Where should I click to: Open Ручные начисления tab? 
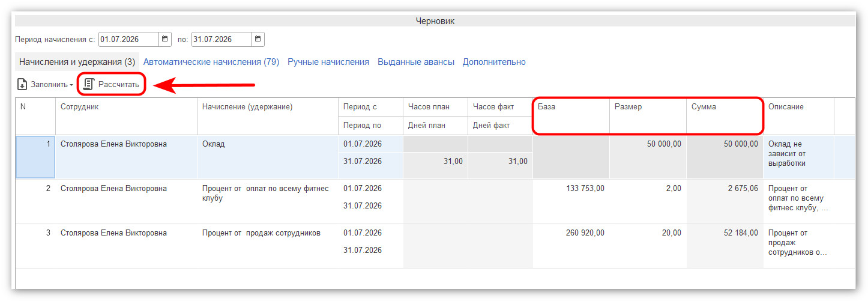coord(328,62)
